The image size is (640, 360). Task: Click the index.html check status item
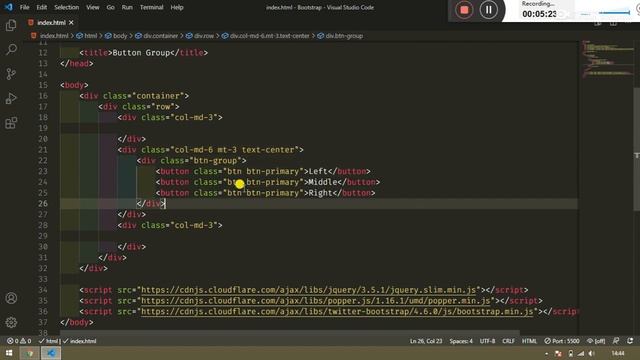80,341
